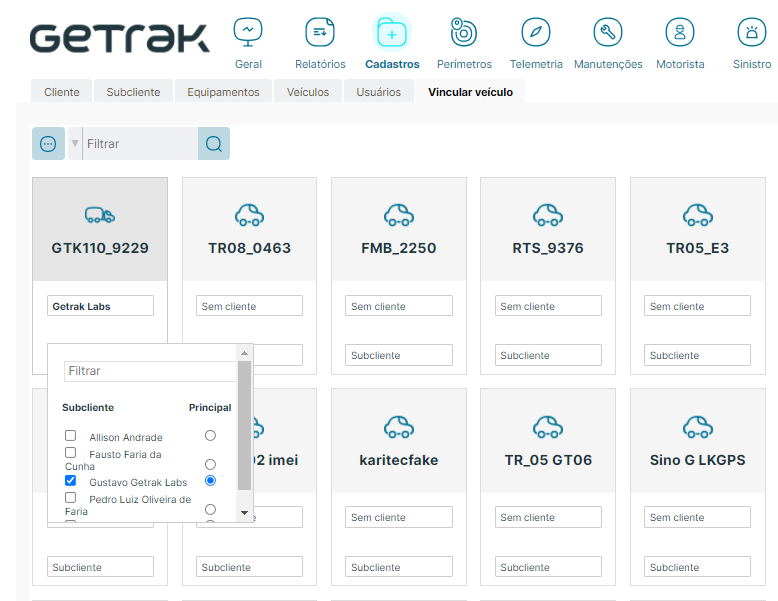Open Sem cliente dropdown on TR08_0463

pyautogui.click(x=249, y=306)
